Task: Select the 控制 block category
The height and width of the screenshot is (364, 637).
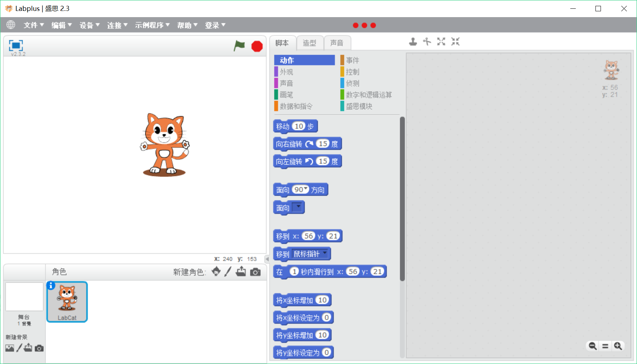Action: (352, 72)
